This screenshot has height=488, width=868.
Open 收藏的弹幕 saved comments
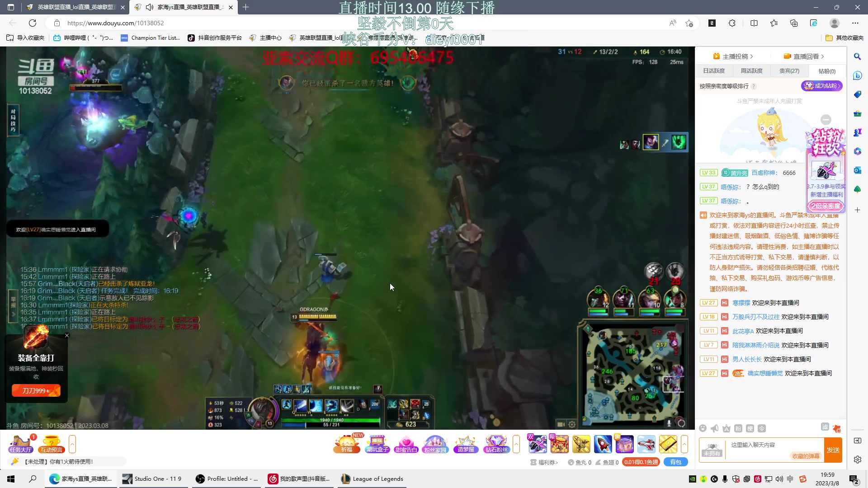[806, 456]
